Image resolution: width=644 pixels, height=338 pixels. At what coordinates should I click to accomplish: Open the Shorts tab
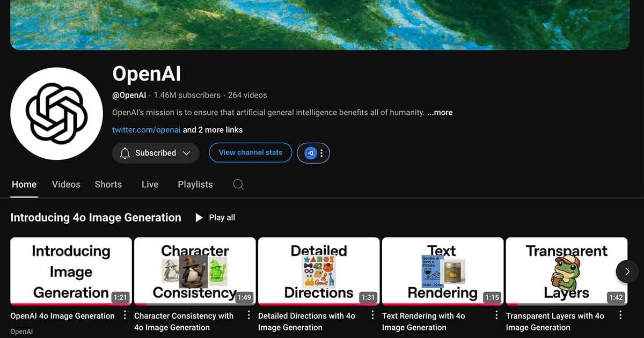(108, 184)
